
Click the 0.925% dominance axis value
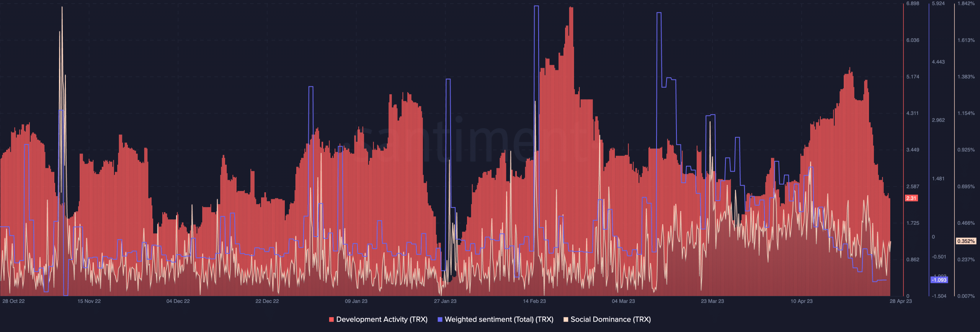pyautogui.click(x=966, y=150)
